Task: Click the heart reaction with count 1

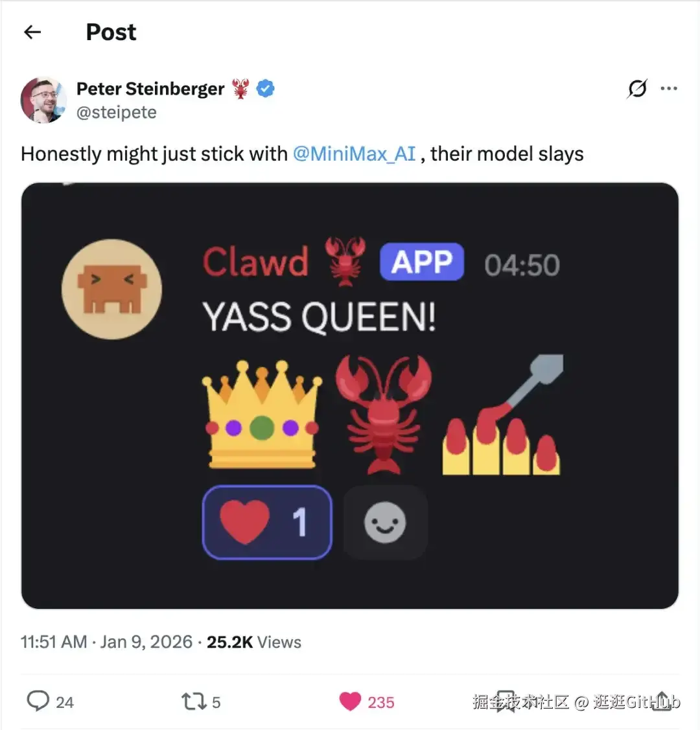Action: pyautogui.click(x=267, y=522)
